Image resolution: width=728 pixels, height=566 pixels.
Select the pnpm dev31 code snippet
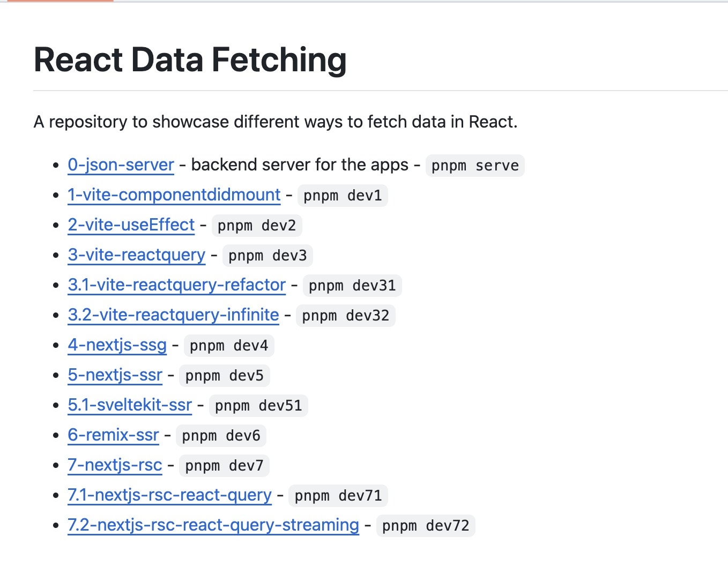(352, 286)
